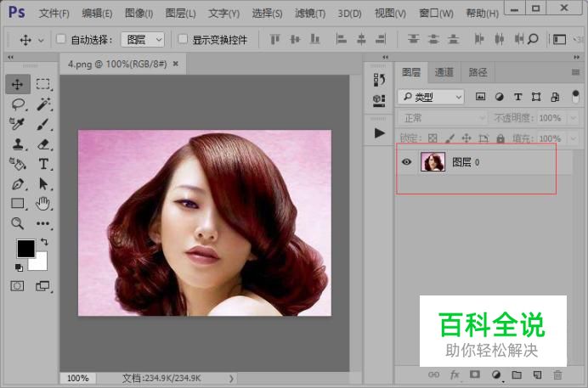
Task: Open the 文字(Y) menu
Action: [x=223, y=14]
